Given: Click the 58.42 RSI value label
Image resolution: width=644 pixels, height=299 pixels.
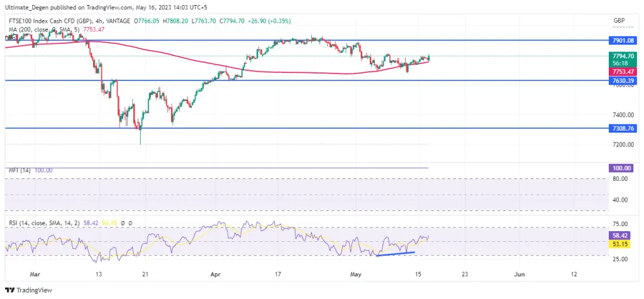Looking at the screenshot, I should [x=619, y=236].
